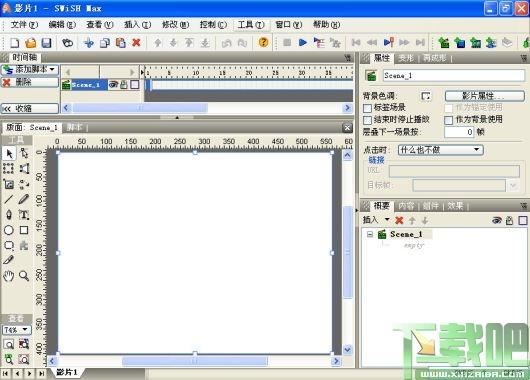The height and width of the screenshot is (380, 530).
Task: Select the Pencil tool
Action: pos(24,199)
